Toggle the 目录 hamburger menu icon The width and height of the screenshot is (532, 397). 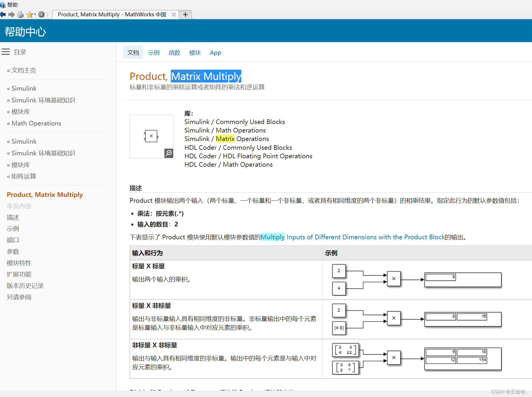pyautogui.click(x=6, y=52)
